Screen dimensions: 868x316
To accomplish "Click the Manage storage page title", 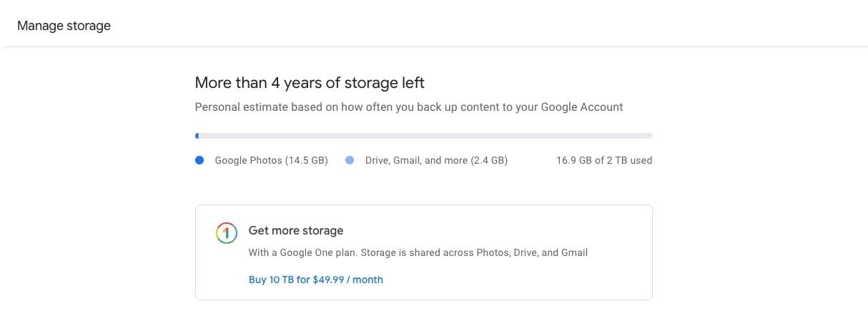I will click(x=64, y=26).
